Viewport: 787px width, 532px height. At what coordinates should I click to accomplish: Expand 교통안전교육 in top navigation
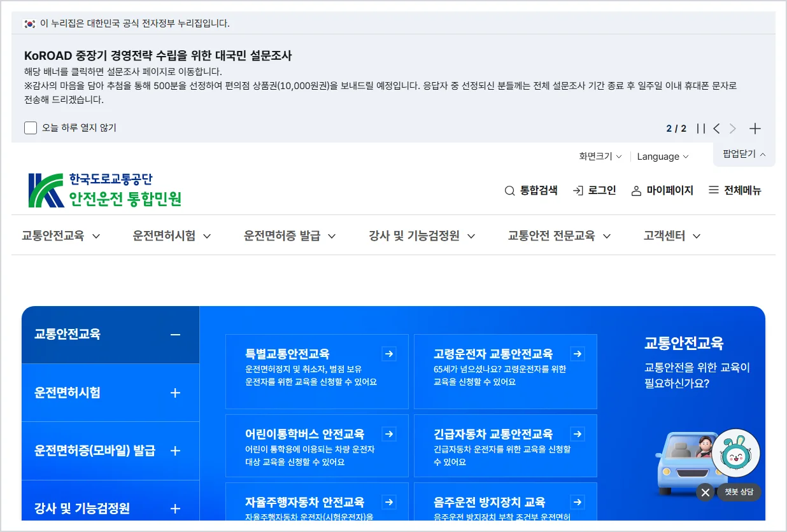click(x=61, y=235)
